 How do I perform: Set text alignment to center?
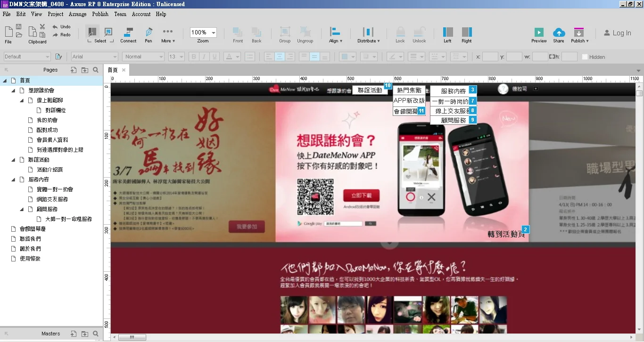280,57
